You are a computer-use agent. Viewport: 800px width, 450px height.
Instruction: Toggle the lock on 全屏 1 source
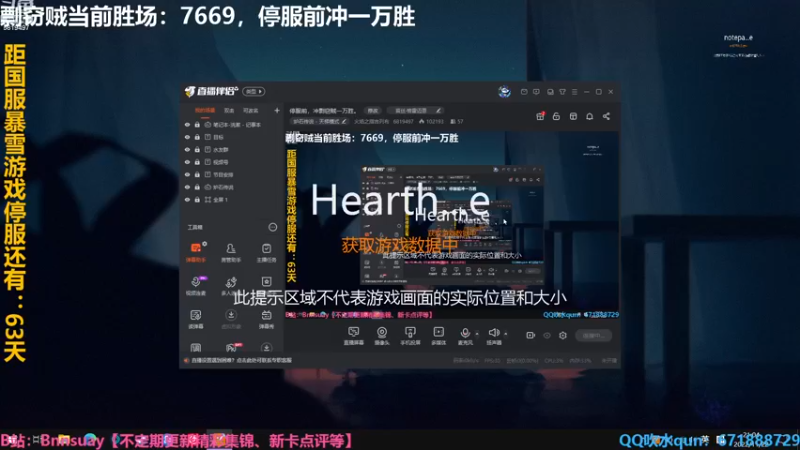pyautogui.click(x=197, y=199)
